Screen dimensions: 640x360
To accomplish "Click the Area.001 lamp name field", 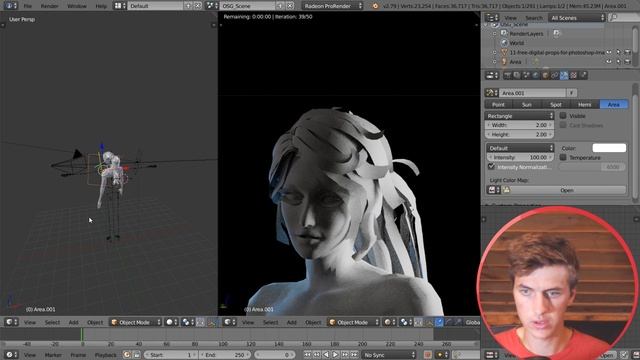I will [533, 93].
